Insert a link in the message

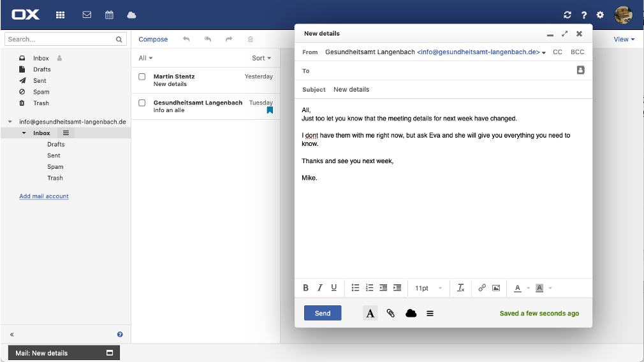482,288
